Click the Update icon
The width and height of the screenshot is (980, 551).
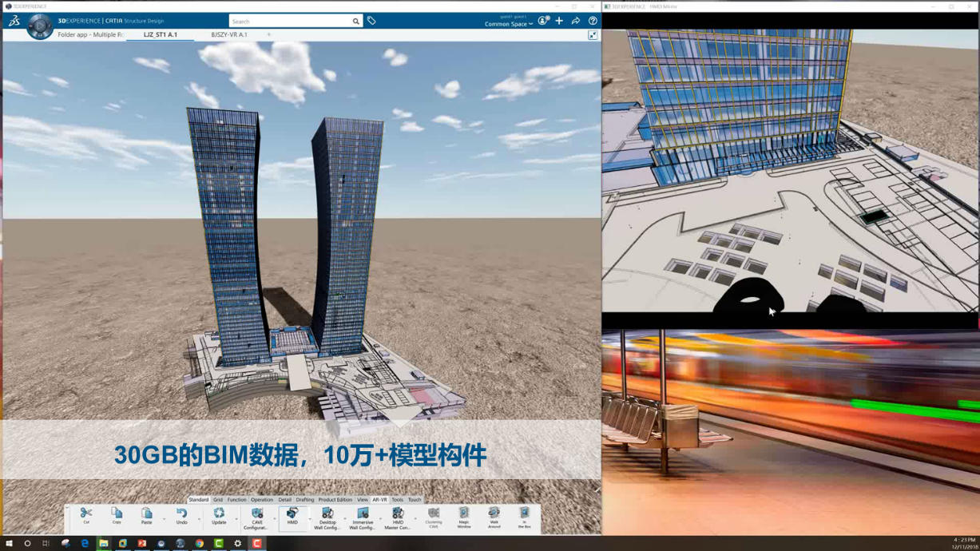coord(219,516)
